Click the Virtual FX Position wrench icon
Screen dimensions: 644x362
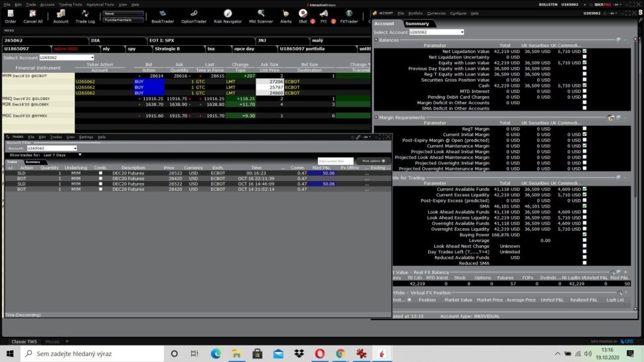click(620, 292)
